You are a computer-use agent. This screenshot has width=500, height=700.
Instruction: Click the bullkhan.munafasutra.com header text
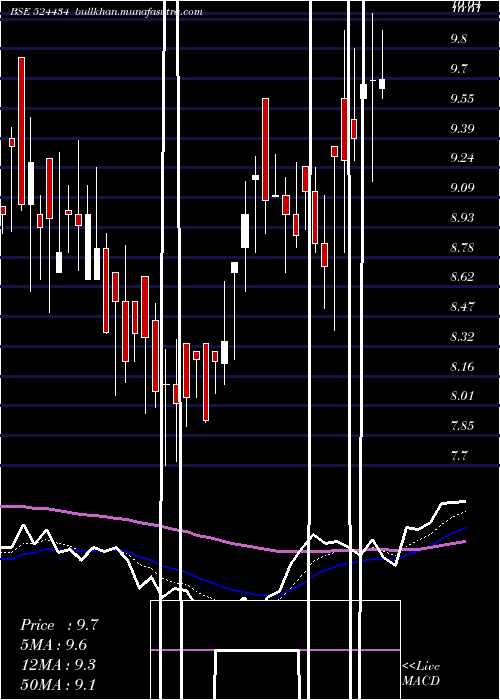coord(139,12)
